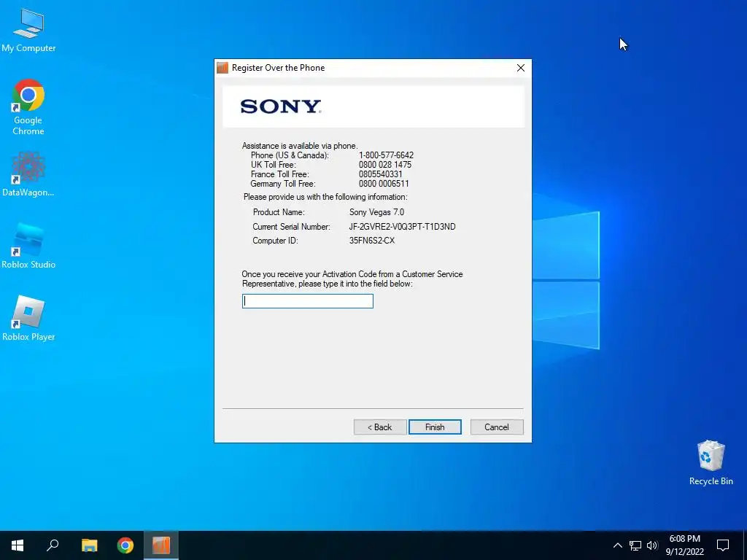Click Computer ID value 35FN6S2-CX

(372, 241)
